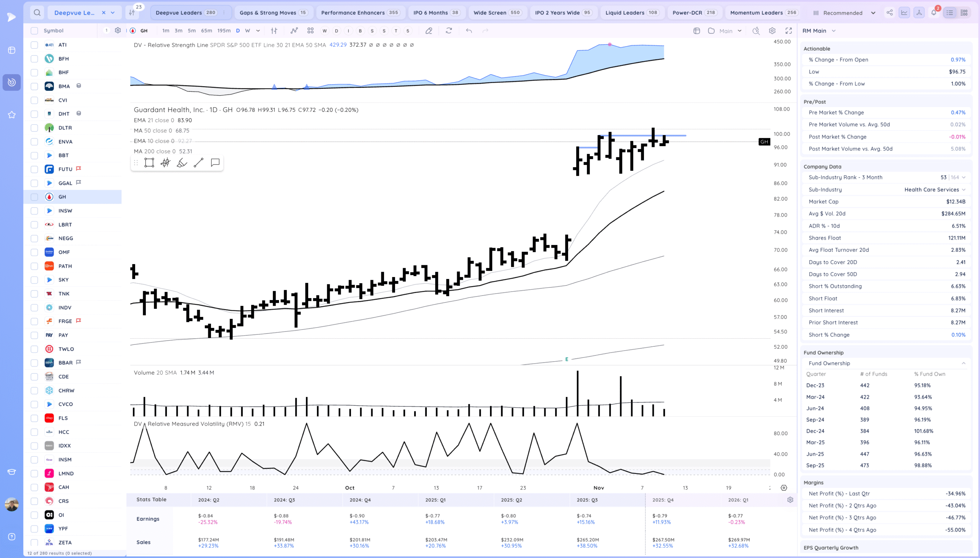Click the share icon in top bar
Viewport: 980px width, 558px height.
point(890,13)
